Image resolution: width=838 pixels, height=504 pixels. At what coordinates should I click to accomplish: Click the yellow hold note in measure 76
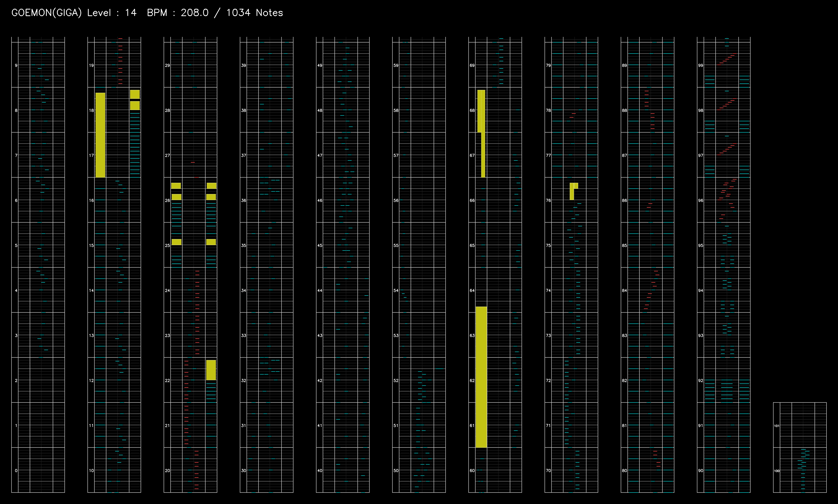[572, 191]
